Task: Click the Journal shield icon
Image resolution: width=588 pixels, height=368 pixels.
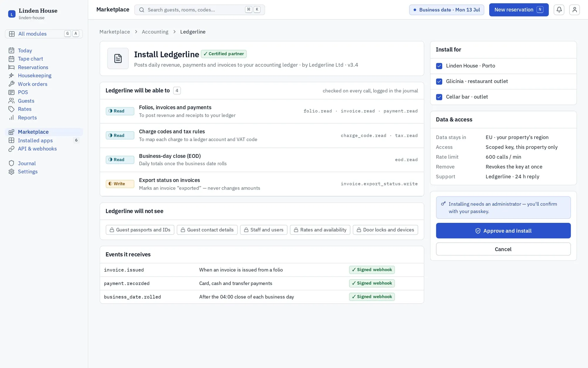Action: [x=11, y=163]
